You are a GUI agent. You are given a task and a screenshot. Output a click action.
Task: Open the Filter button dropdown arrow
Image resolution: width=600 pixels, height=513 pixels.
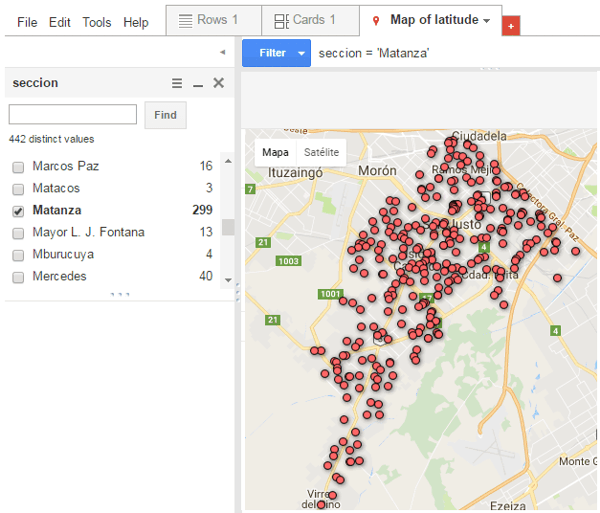[x=302, y=53]
